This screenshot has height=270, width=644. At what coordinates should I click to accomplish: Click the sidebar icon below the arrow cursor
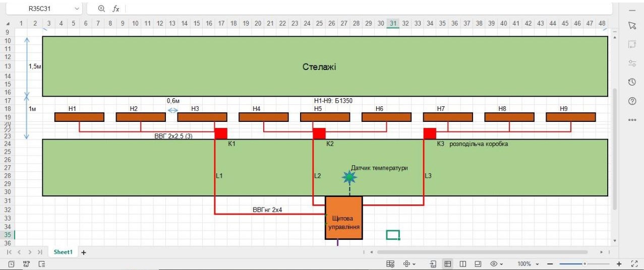(633, 45)
